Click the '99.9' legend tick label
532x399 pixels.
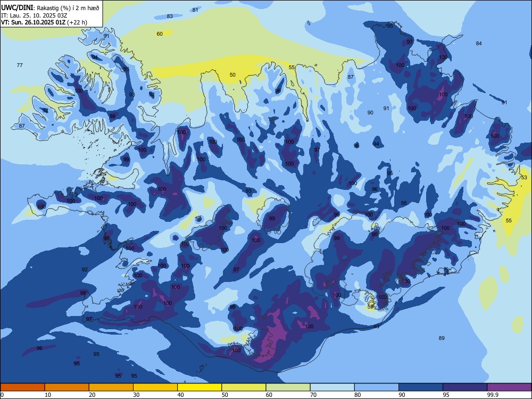point(492,395)
